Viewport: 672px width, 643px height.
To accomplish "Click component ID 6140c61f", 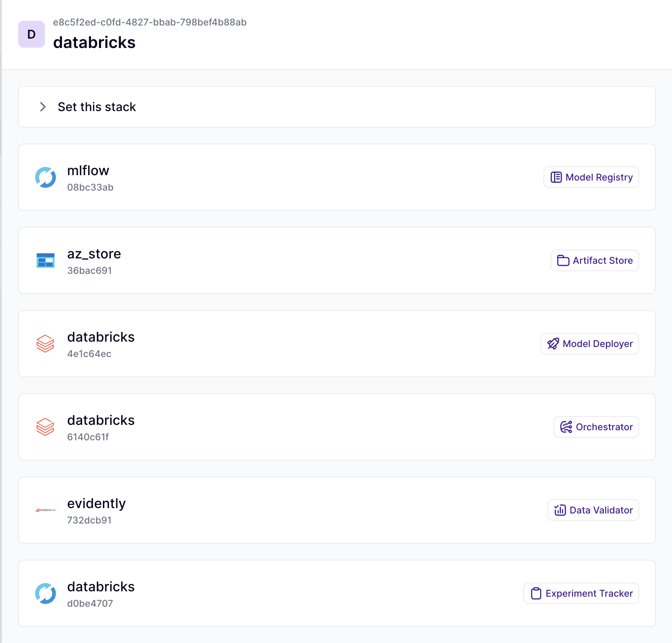I will 88,437.
